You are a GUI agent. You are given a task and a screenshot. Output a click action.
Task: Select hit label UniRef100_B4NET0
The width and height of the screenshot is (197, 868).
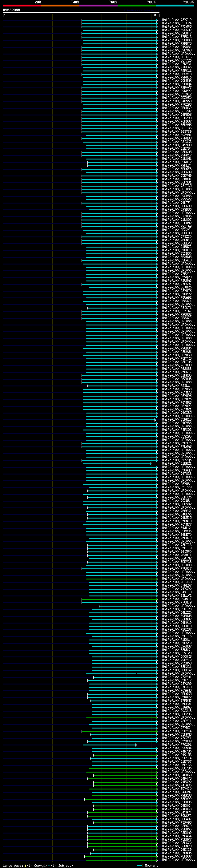point(177,535)
